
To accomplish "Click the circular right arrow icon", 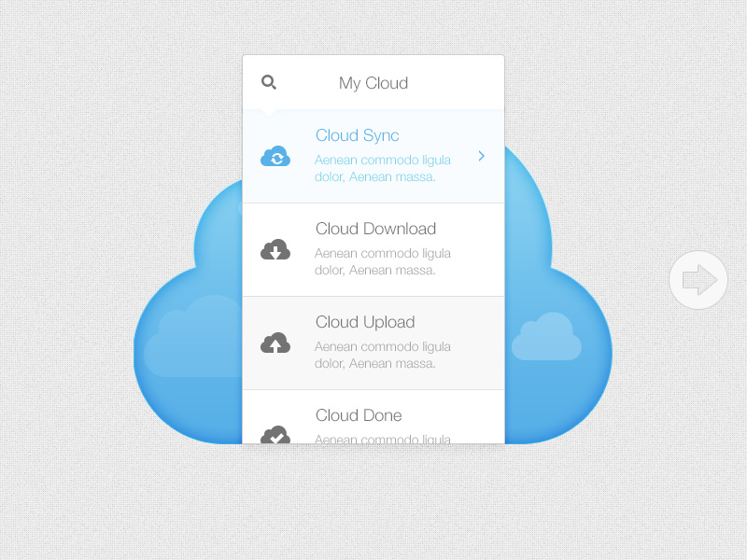I will pyautogui.click(x=698, y=279).
